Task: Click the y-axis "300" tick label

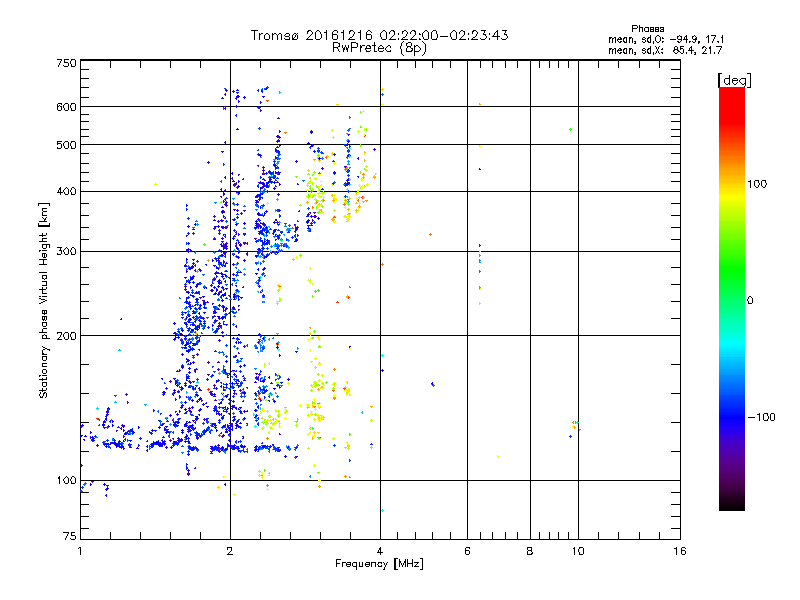Action: click(x=66, y=251)
